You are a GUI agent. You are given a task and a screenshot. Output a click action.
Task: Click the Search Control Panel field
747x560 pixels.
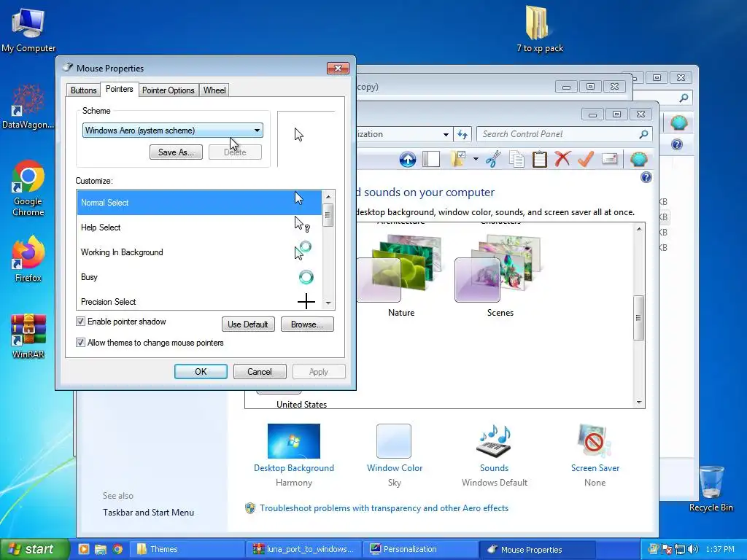pos(564,134)
